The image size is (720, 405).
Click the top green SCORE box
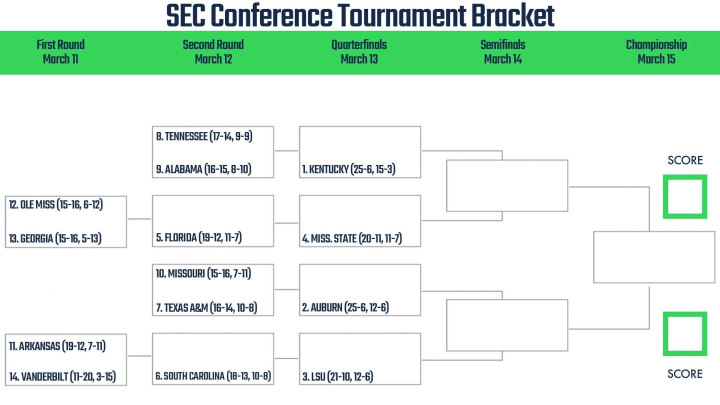coord(685,197)
